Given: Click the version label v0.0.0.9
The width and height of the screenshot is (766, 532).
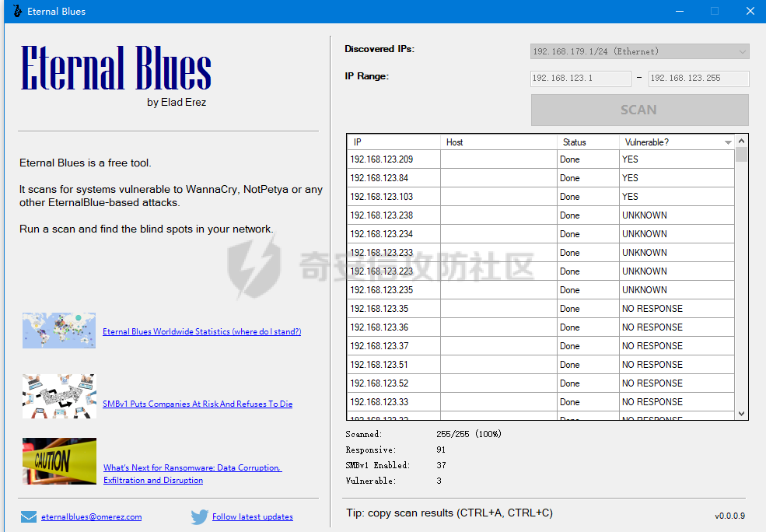Looking at the screenshot, I should tap(730, 516).
